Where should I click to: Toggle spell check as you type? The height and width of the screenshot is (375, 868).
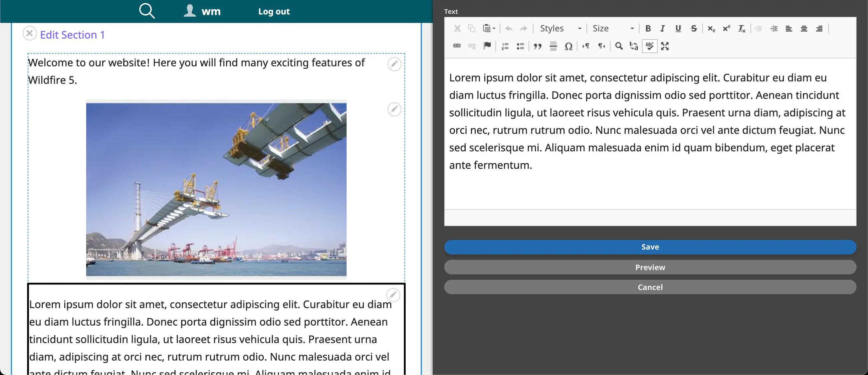(x=649, y=46)
